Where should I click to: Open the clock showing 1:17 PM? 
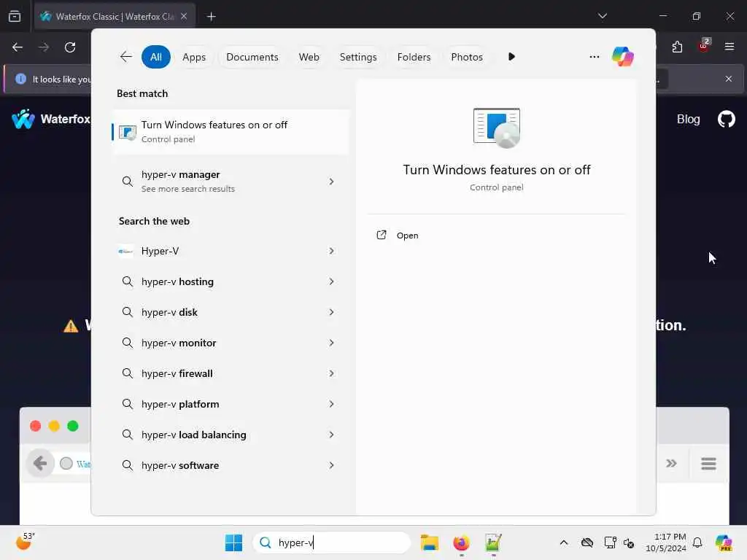tap(666, 542)
